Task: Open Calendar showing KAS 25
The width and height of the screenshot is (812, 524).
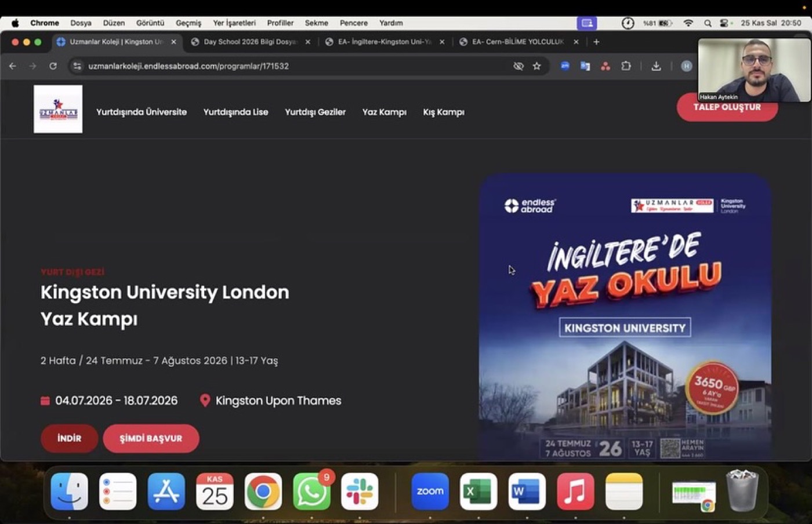Action: coord(215,492)
